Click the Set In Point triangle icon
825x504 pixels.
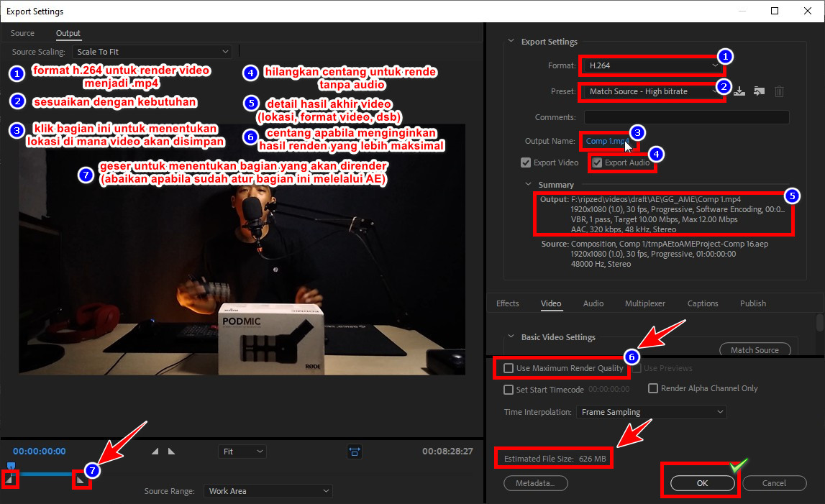154,452
